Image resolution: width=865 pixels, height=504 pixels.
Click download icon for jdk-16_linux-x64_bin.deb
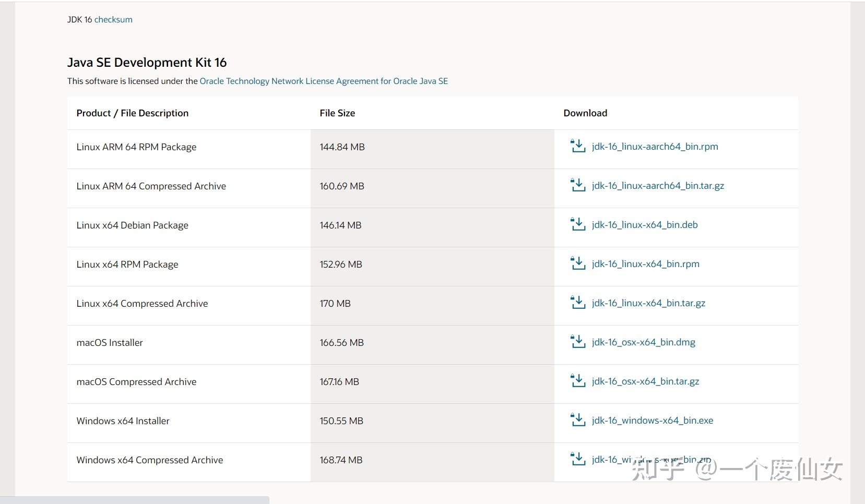coord(578,224)
